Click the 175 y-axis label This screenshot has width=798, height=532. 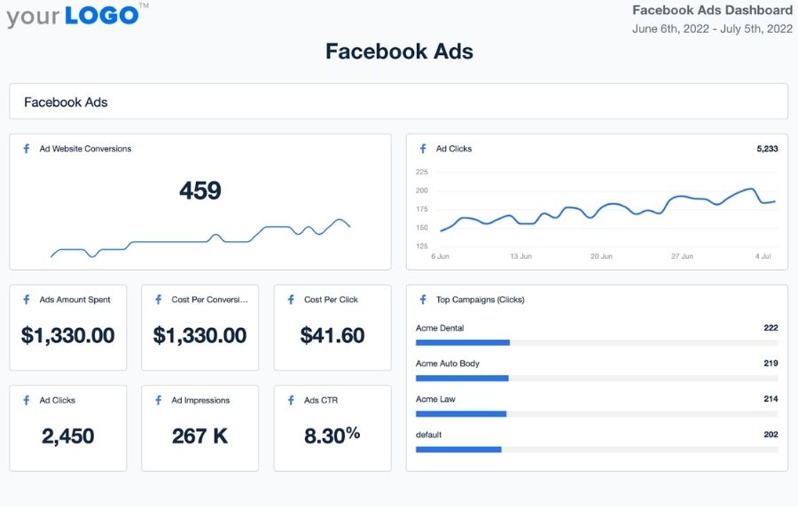click(422, 209)
